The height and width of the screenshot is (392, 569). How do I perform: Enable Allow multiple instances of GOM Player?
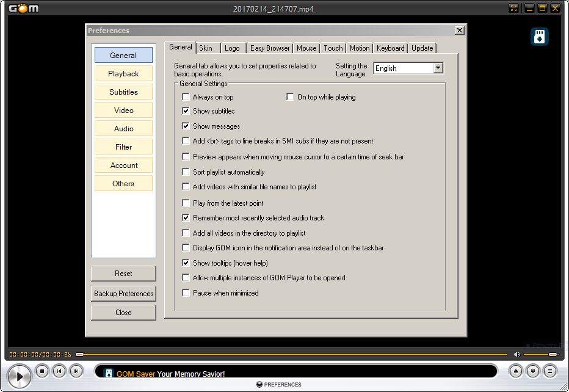click(186, 278)
